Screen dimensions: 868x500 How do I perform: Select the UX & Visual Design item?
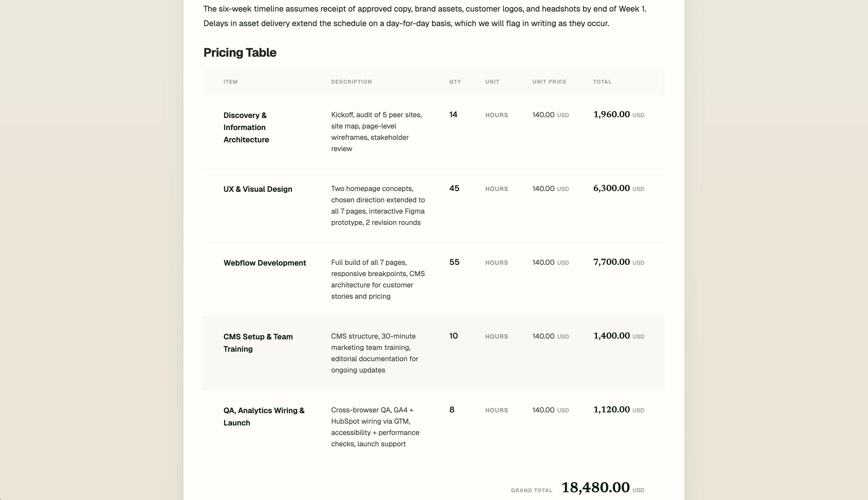tap(258, 189)
